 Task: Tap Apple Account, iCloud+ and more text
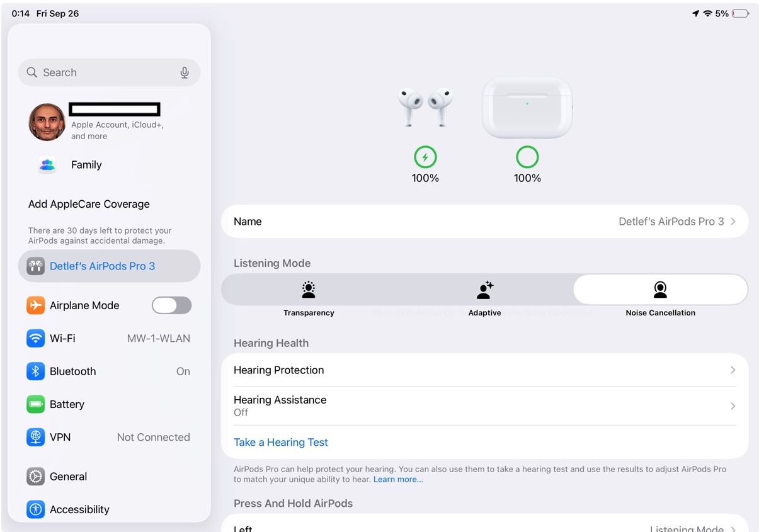click(x=117, y=130)
